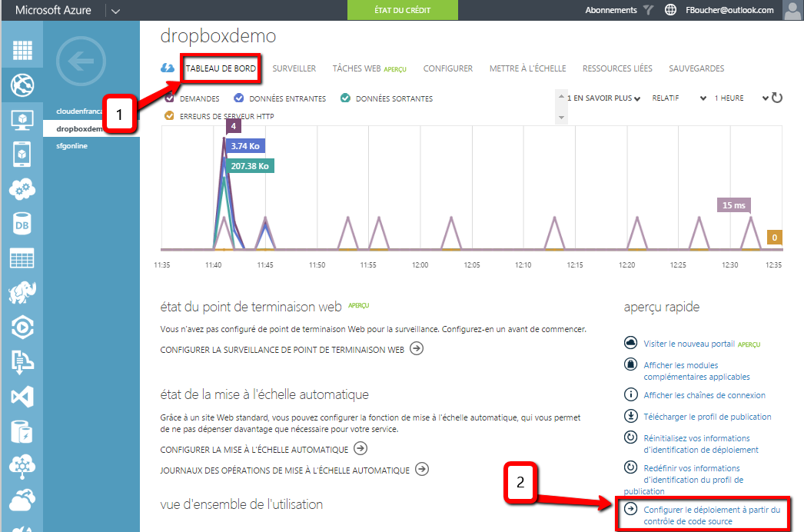Open the Visual Studio Online icon
Viewport: 804px width, 532px height.
coord(22,397)
